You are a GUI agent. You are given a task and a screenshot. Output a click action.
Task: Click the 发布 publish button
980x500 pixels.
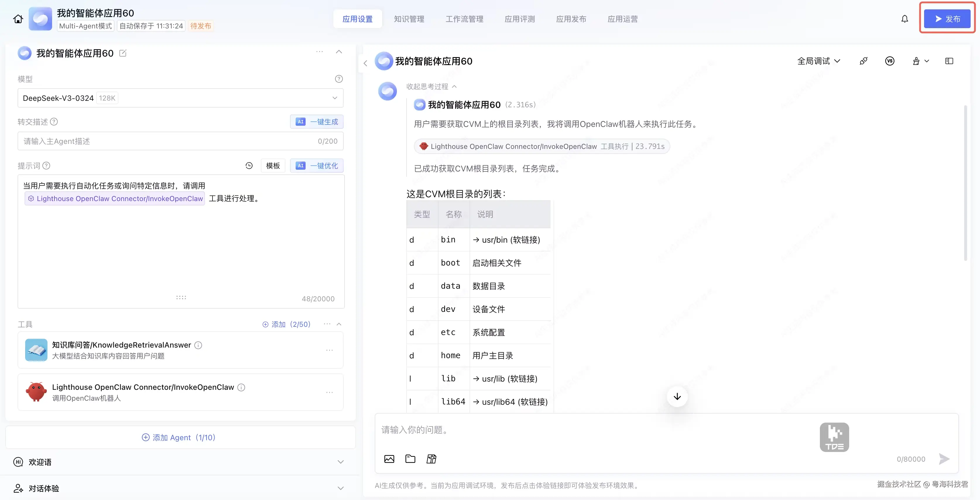coord(947,19)
